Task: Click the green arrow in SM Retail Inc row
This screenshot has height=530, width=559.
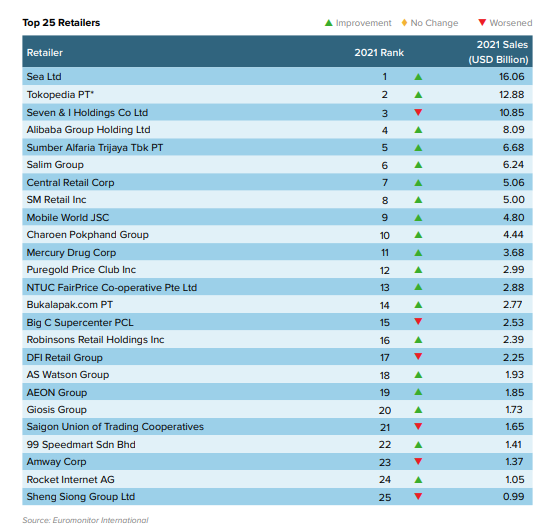Action: click(x=418, y=200)
